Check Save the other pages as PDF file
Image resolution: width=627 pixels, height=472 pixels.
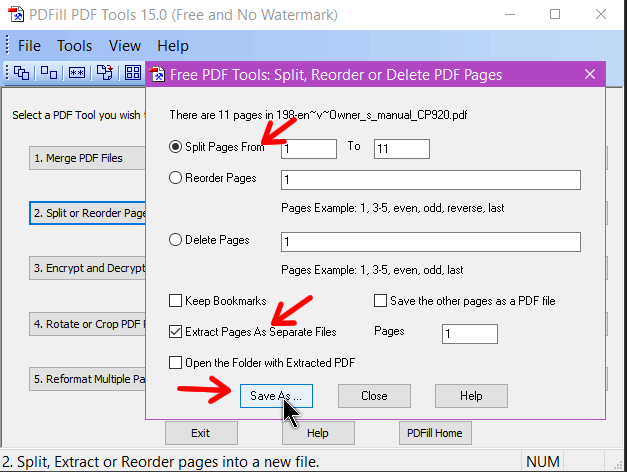380,300
